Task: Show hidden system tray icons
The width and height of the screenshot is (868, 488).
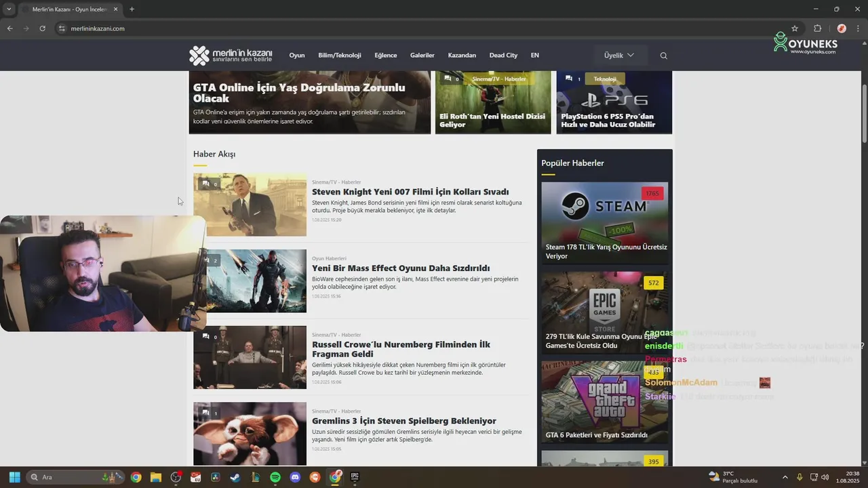Action: tap(785, 477)
